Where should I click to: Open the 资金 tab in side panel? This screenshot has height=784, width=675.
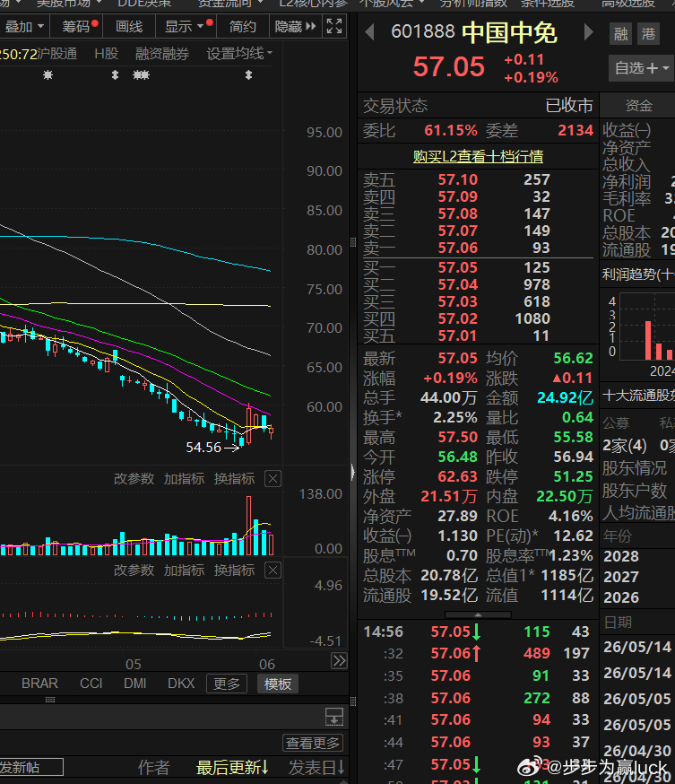tap(638, 106)
